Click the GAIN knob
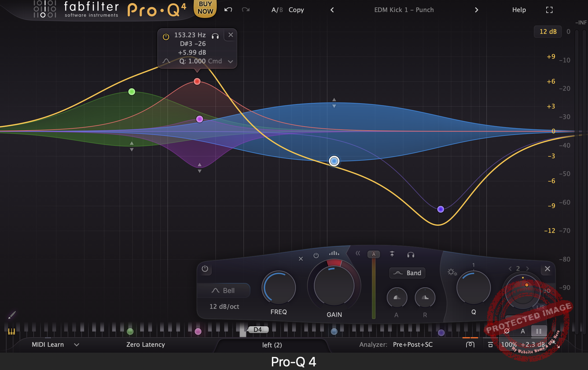 pyautogui.click(x=334, y=286)
